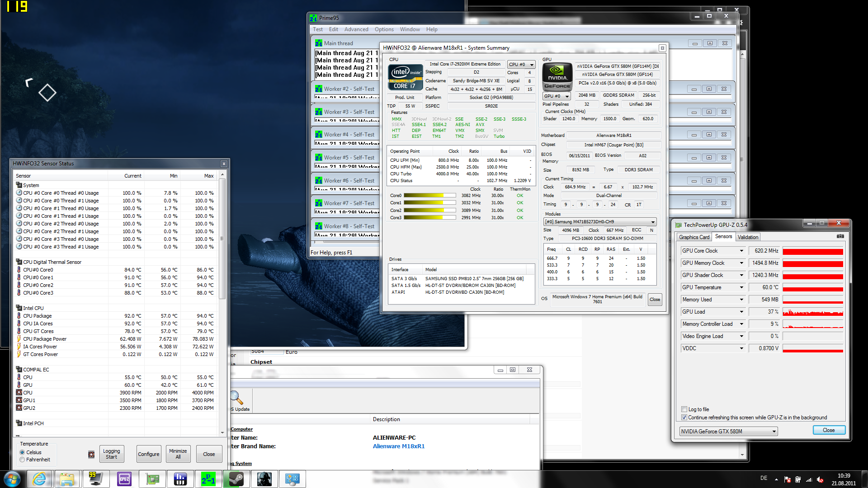This screenshot has width=868, height=488.
Task: Take a GPU-Z screenshot with camera icon
Action: coord(840,236)
